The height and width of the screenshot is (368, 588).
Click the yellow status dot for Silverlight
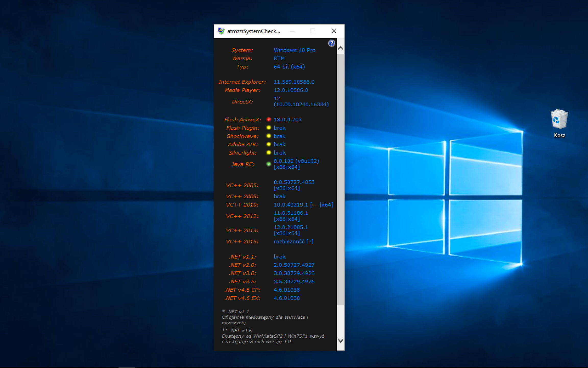[268, 153]
